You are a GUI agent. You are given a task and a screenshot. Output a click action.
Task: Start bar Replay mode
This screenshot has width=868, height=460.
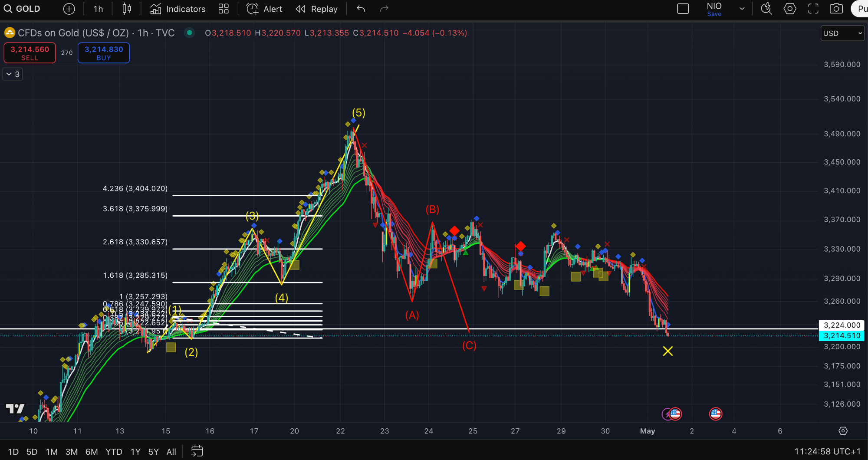click(317, 9)
